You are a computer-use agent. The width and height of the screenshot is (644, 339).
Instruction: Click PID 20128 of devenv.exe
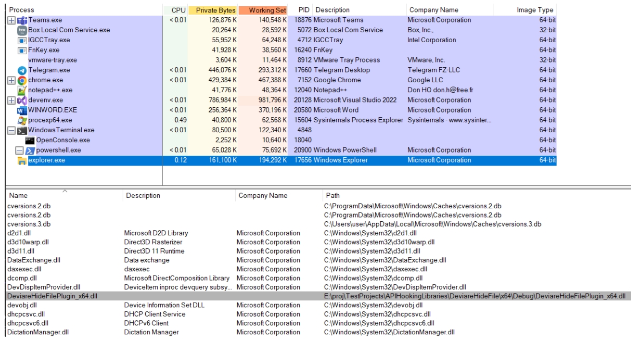303,100
